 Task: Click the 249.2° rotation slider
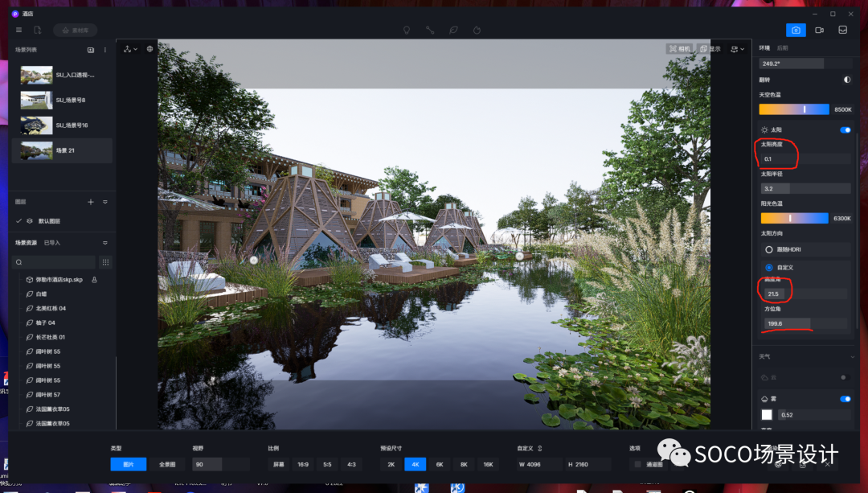click(x=805, y=64)
